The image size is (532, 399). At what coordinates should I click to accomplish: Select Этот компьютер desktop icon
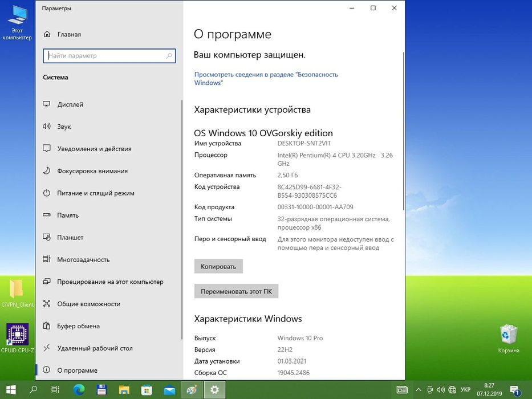tap(17, 22)
